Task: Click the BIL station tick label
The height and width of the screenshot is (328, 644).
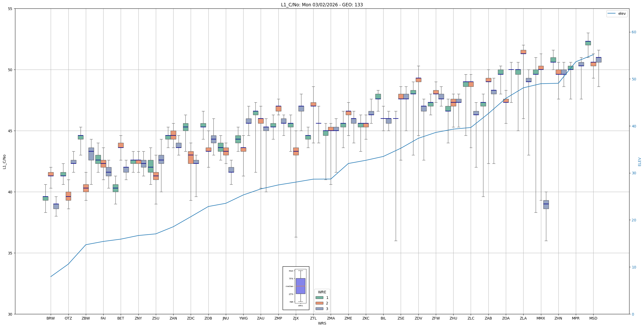Action: click(x=383, y=318)
